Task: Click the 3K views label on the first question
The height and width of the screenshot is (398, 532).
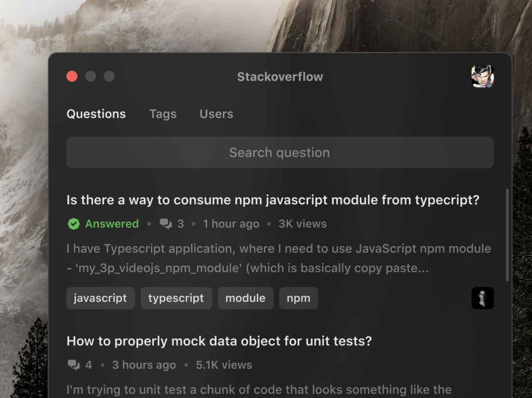Action: click(x=302, y=224)
